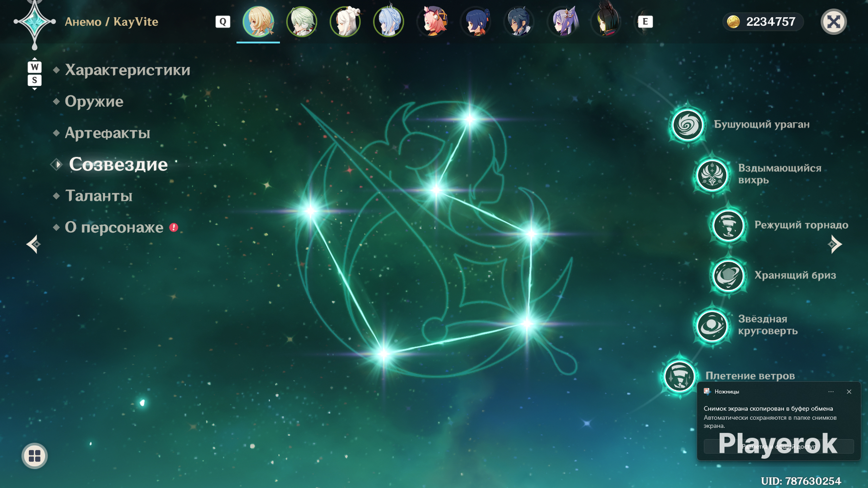Screen dimensions: 868x488
Task: Click the Mora amount 2234757
Action: click(771, 22)
